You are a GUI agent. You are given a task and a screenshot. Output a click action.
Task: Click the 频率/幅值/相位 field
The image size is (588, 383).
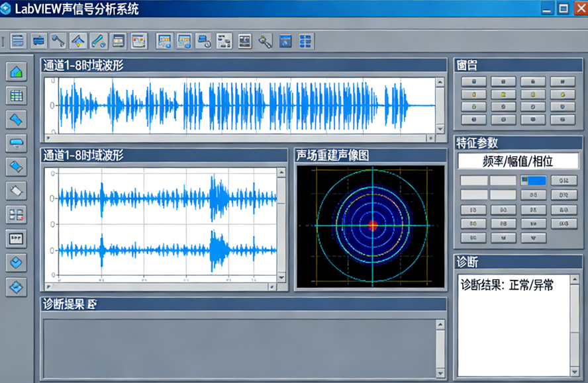518,161
